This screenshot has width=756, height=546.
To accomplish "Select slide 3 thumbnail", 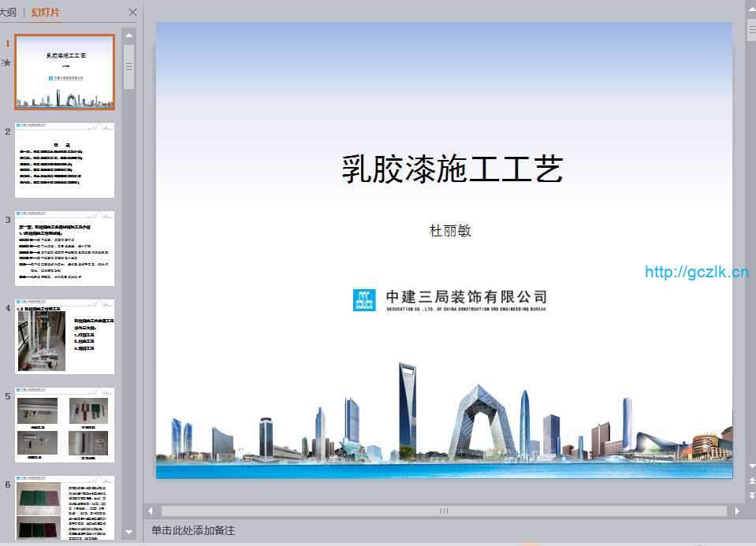I will click(65, 248).
